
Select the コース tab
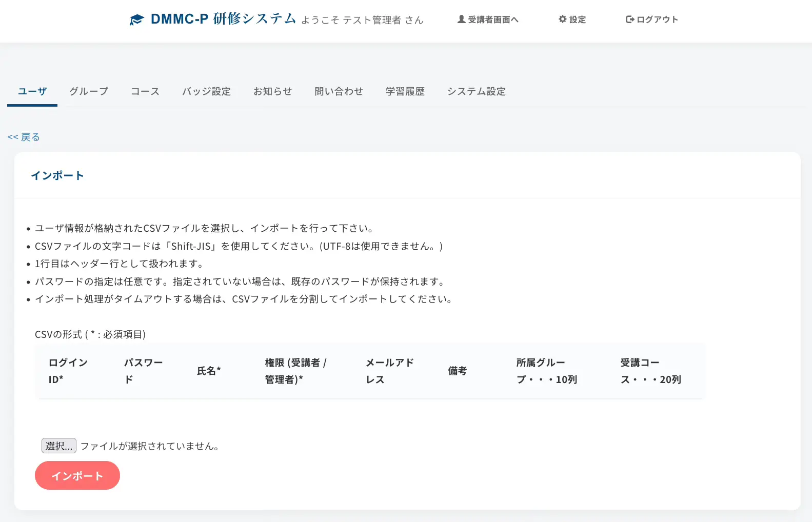click(145, 91)
